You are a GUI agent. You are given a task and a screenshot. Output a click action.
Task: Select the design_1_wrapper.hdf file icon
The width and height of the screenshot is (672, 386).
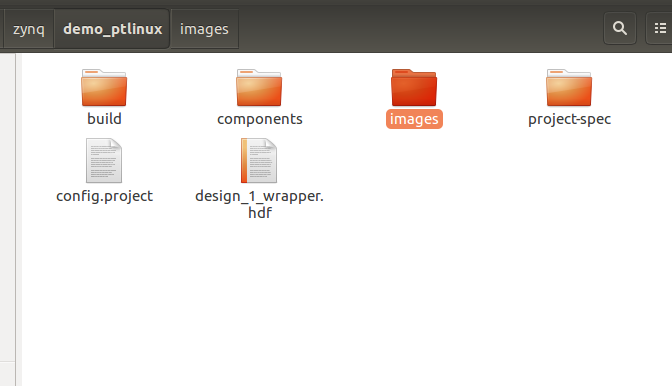pyautogui.click(x=259, y=160)
